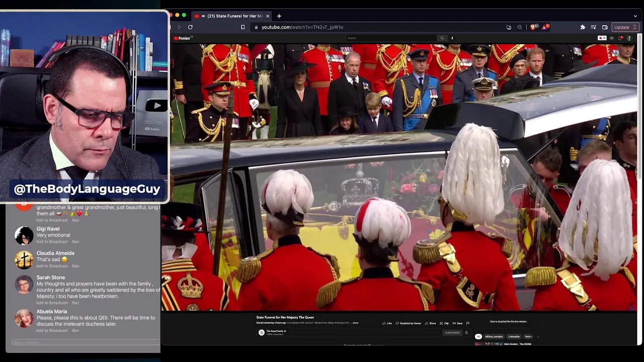Click Sarah Stone's profile avatar
Image resolution: width=644 pixels, height=362 pixels.
[x=24, y=284]
